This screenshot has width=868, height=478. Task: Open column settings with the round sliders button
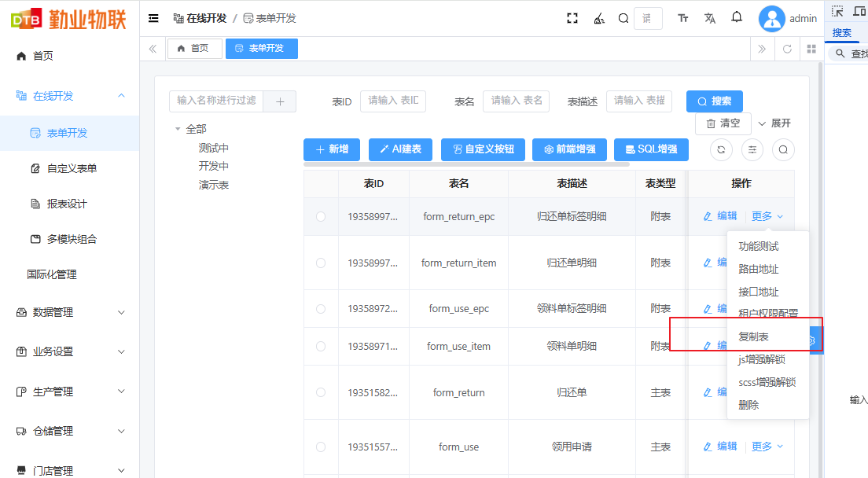point(752,149)
